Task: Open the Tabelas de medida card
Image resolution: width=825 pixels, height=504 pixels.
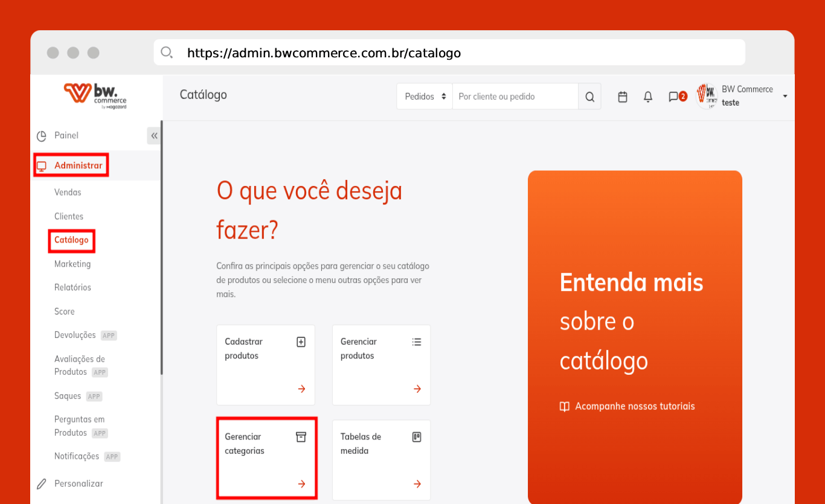Action: [381, 459]
